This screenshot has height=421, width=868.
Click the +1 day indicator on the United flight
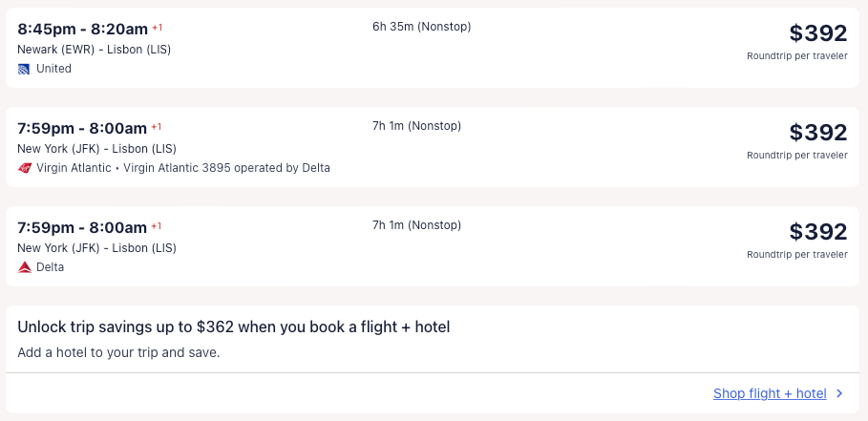tap(158, 27)
